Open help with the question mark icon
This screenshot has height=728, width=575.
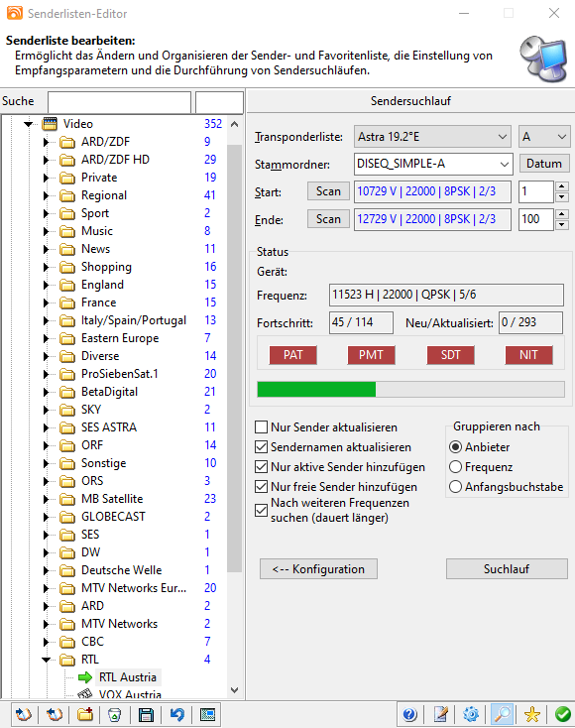409,714
